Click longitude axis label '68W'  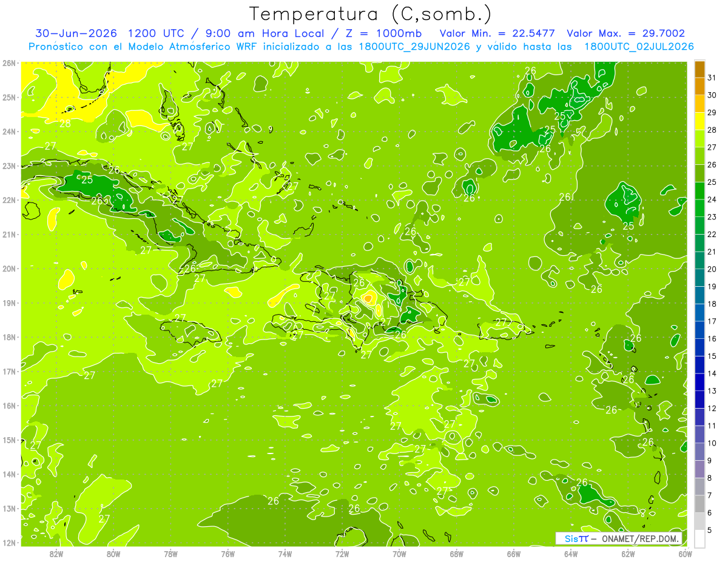click(x=457, y=554)
